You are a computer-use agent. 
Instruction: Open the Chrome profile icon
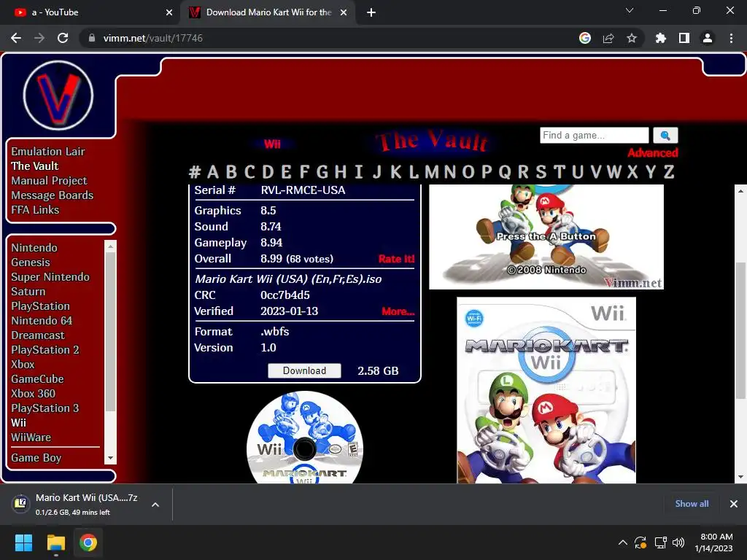coord(708,38)
